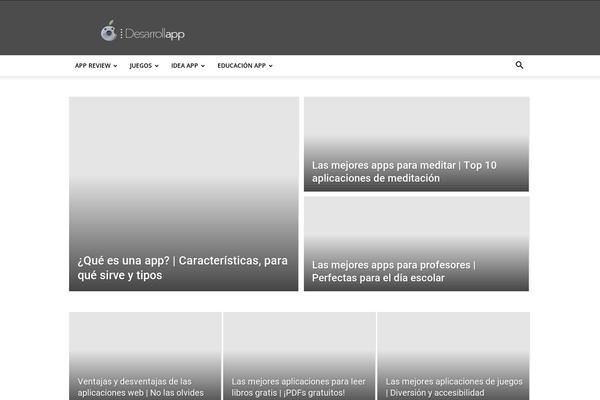This screenshot has width=600, height=400.
Task: Open the JUEGOS menu
Action: pos(144,66)
